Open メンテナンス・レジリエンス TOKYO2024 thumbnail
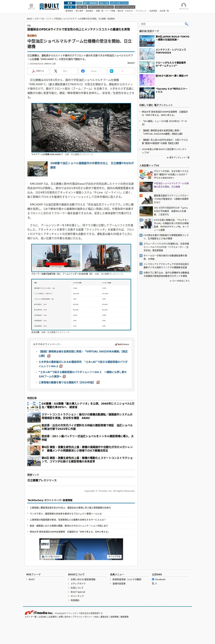 [x=147, y=54]
